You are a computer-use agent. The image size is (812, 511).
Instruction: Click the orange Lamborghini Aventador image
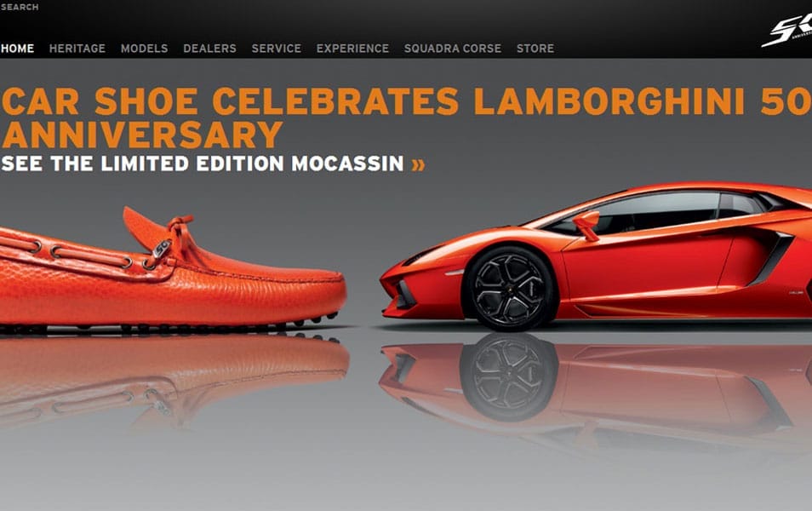click(x=596, y=256)
